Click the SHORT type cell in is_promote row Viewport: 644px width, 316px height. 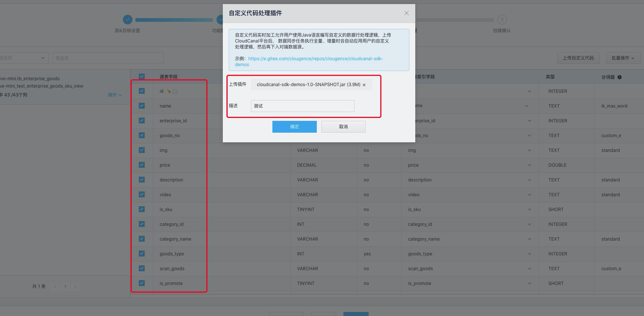point(556,283)
